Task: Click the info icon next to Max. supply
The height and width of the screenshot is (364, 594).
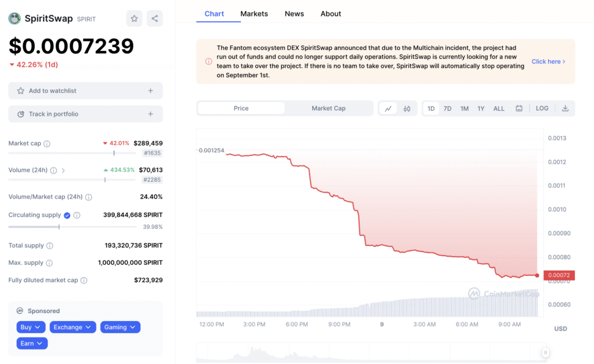Action: pos(49,263)
